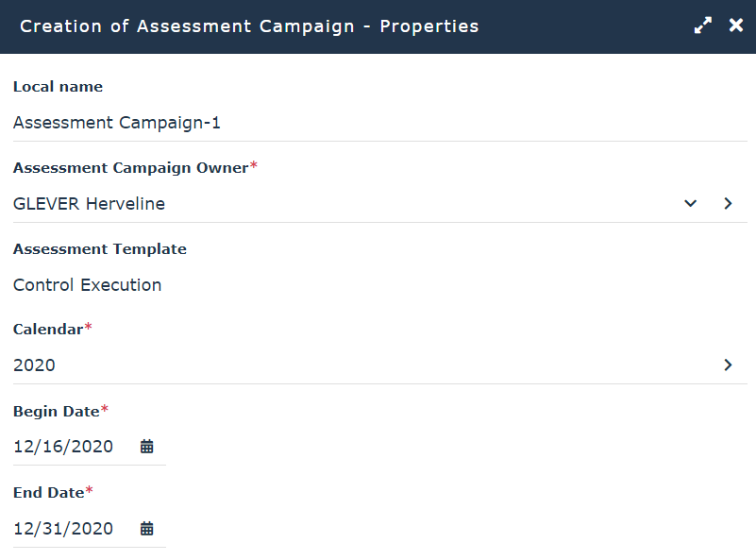Open the Begin Date calendar picker
This screenshot has width=756, height=560.
coord(147,447)
